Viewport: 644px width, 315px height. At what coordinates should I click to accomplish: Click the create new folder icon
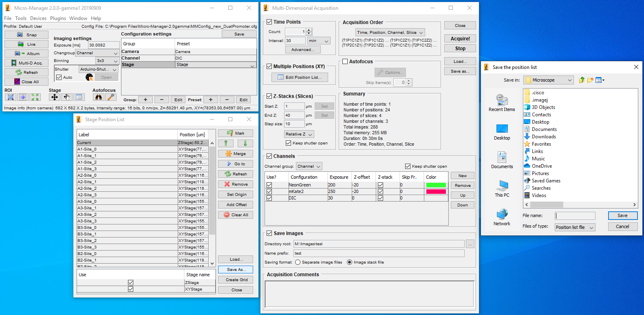tap(590, 80)
